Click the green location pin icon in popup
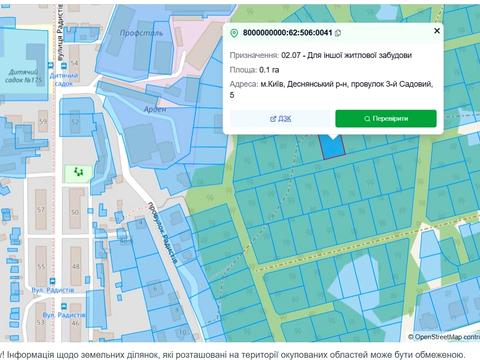This screenshot has width=480, height=360. point(234,33)
